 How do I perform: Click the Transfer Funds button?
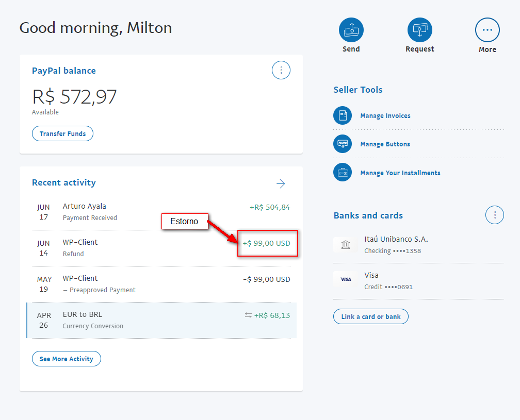point(62,133)
